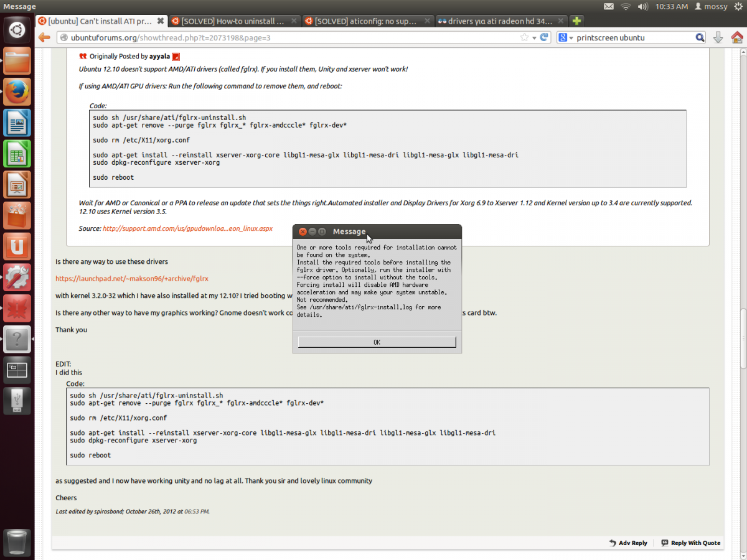Click the "Thank you" line in the post

71,330
